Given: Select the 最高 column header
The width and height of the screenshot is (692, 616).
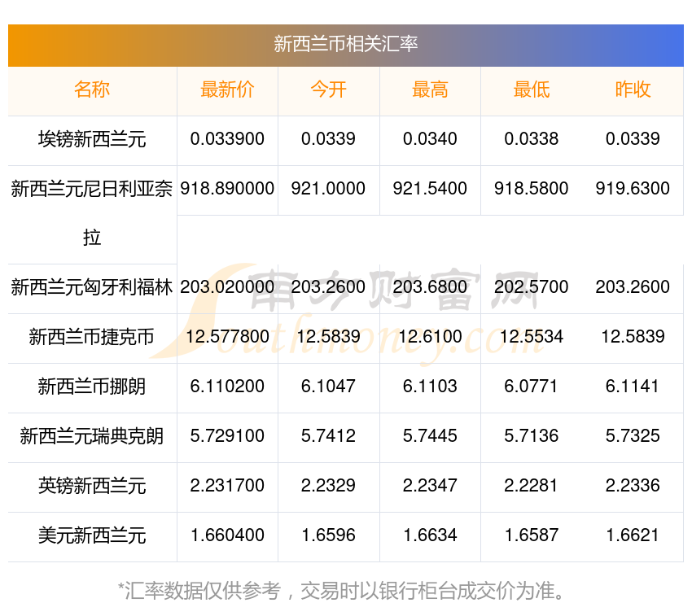Looking at the screenshot, I should [430, 90].
